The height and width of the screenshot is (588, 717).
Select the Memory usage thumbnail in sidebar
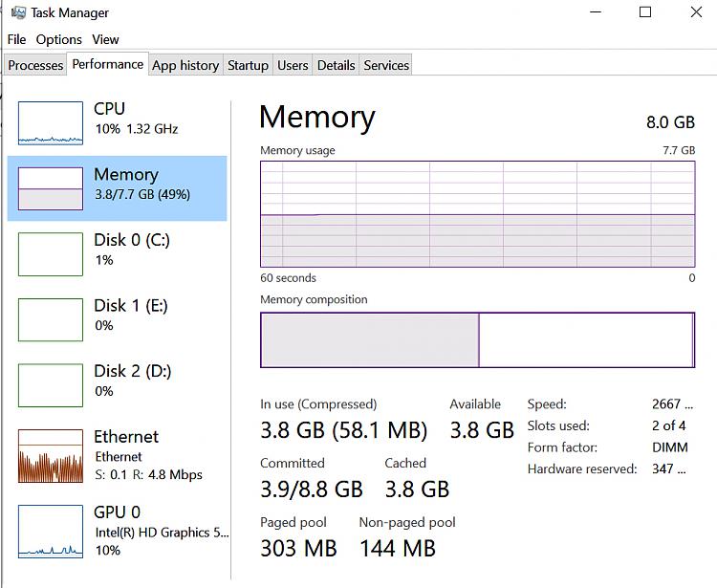click(x=51, y=188)
